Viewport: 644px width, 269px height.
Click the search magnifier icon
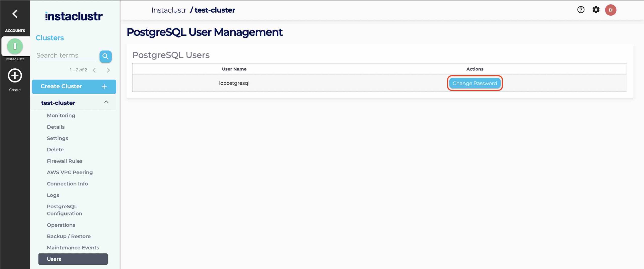point(105,56)
